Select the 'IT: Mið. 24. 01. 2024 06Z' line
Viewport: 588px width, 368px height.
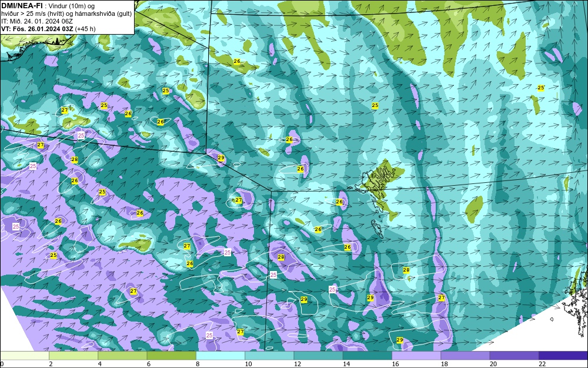pyautogui.click(x=36, y=21)
